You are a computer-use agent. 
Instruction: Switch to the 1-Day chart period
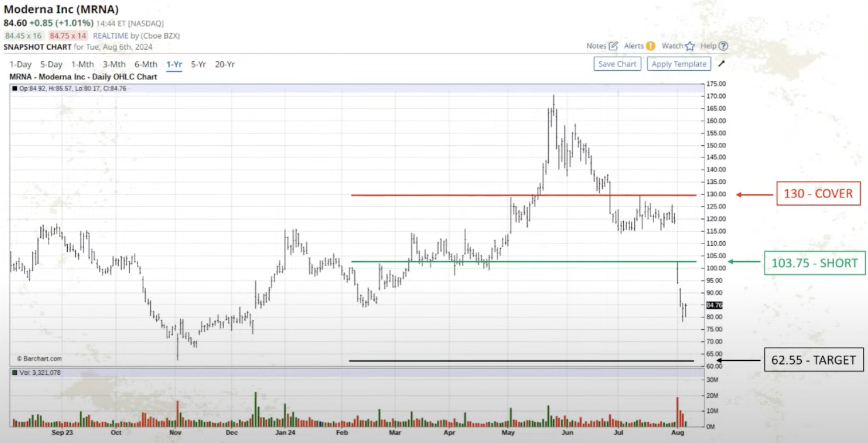click(20, 64)
